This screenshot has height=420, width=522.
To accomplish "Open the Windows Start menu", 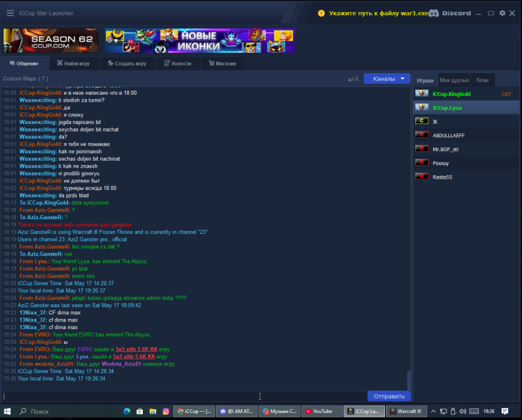I will point(7,411).
